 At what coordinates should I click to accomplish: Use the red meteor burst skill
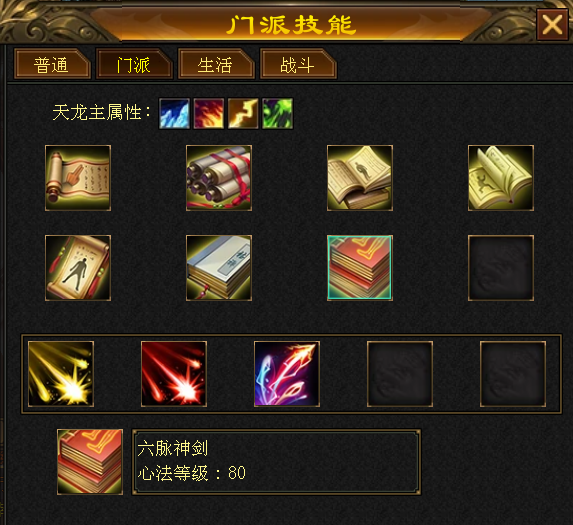[x=174, y=374]
